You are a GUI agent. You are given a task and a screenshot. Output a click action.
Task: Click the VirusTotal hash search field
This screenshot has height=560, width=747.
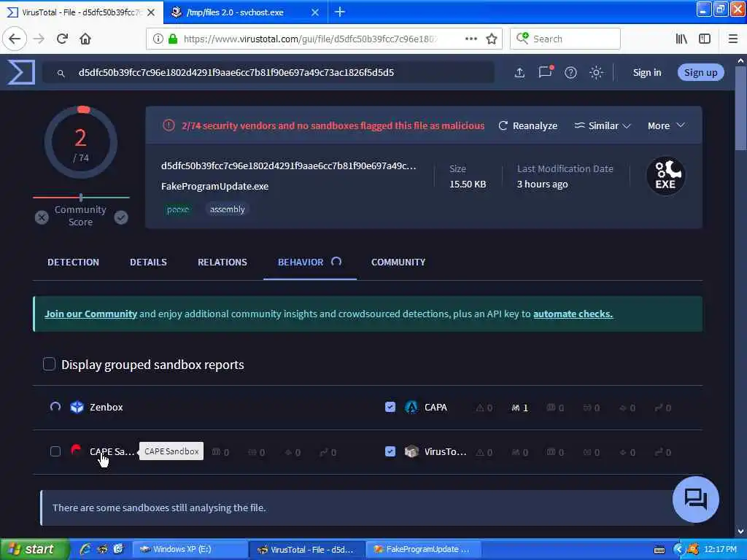268,72
